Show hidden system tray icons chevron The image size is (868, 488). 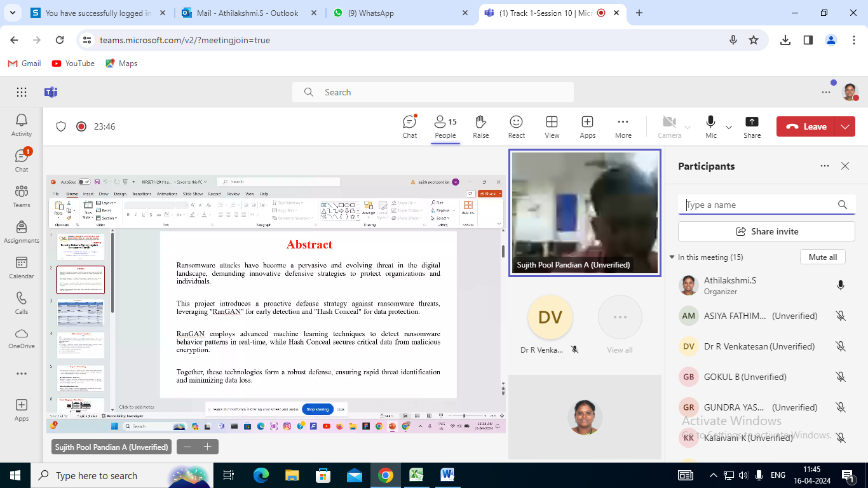(x=713, y=475)
